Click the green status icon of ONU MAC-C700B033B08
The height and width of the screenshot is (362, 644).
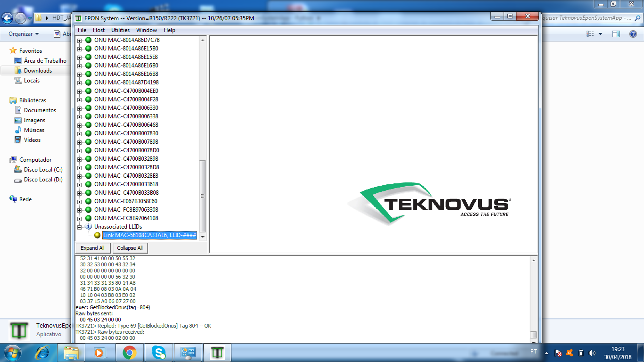(x=88, y=193)
